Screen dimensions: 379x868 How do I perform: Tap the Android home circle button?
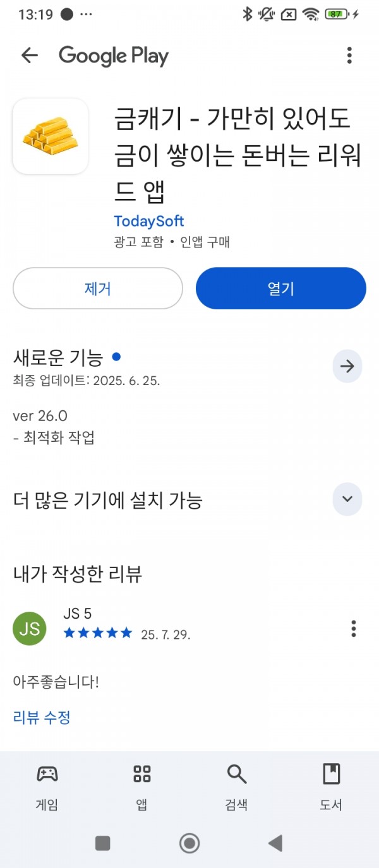(189, 843)
